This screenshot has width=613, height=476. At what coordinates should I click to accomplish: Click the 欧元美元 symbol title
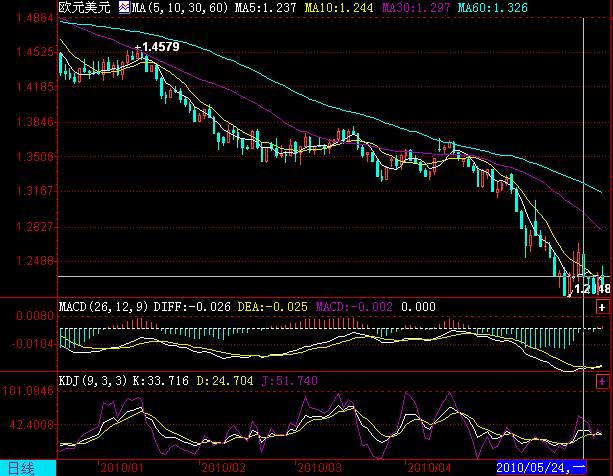click(85, 7)
